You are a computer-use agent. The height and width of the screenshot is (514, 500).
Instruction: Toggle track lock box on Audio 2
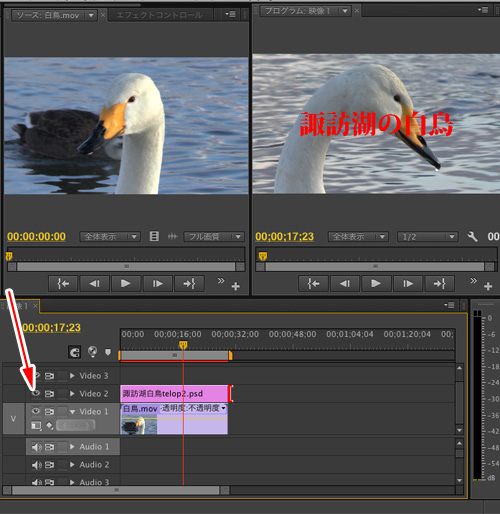[x=62, y=465]
